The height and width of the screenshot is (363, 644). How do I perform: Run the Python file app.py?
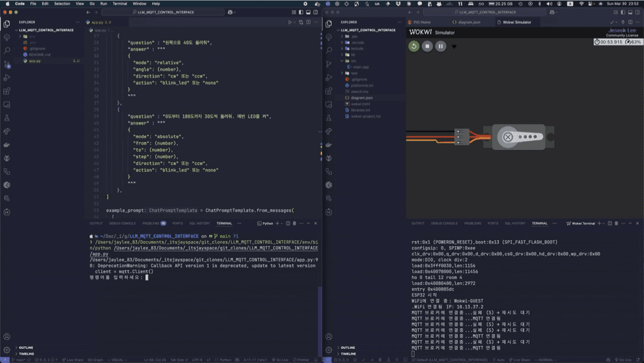tap(290, 22)
